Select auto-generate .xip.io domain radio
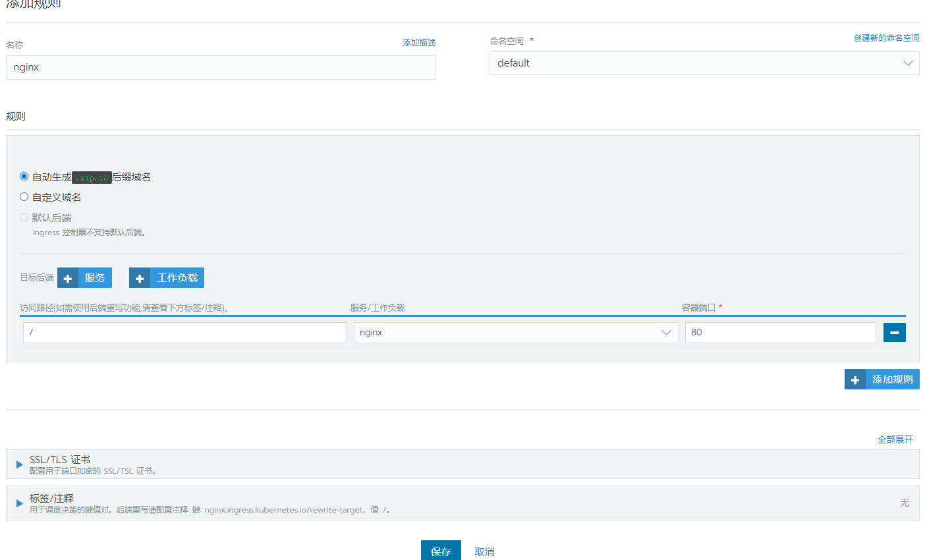Viewport: 925px width, 560px height. 24,177
